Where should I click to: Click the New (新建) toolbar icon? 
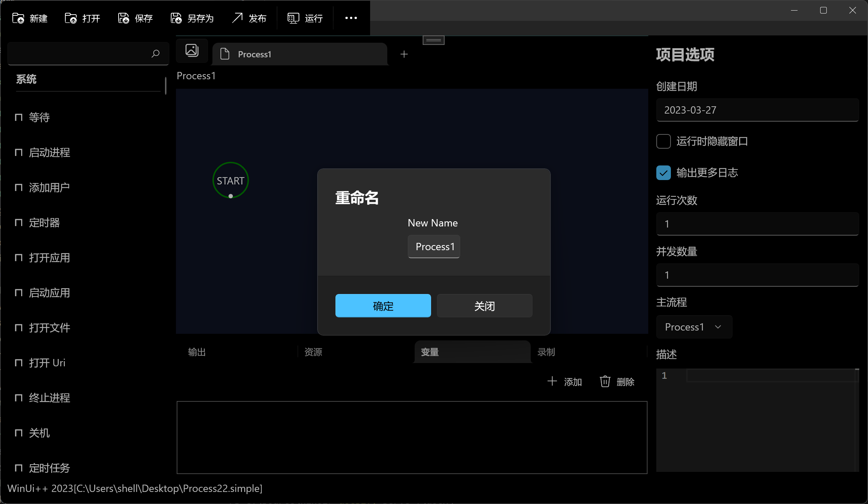click(x=18, y=18)
